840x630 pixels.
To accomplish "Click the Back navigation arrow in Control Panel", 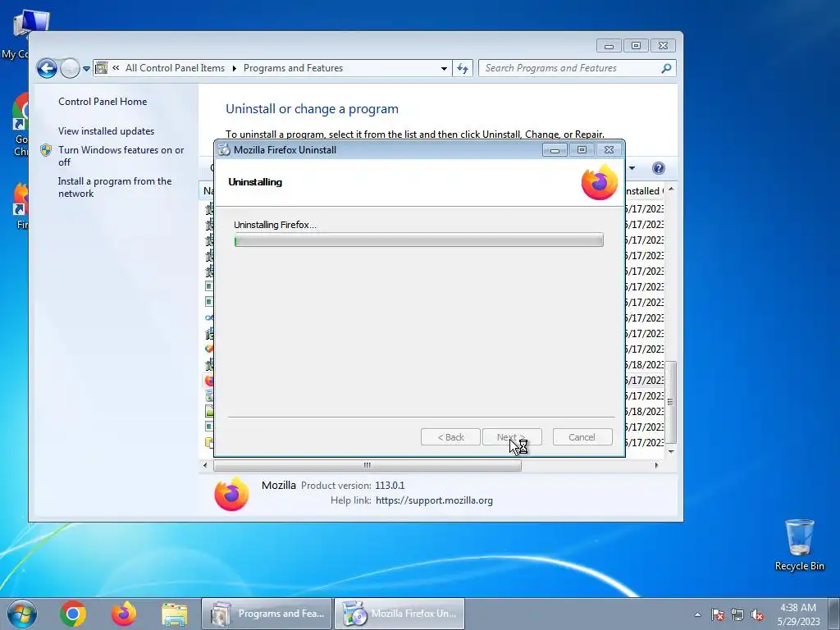I will point(47,69).
